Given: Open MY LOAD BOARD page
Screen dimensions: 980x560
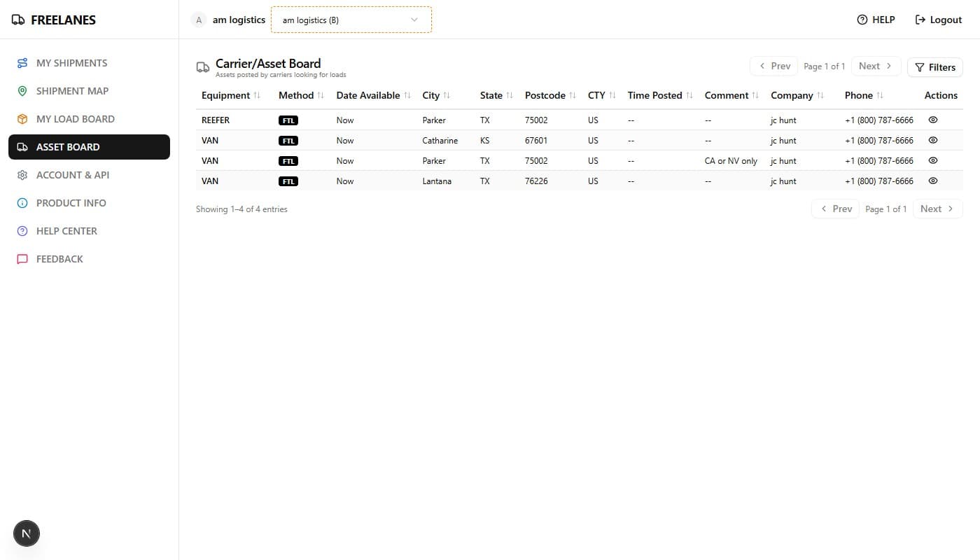Looking at the screenshot, I should 89,119.
